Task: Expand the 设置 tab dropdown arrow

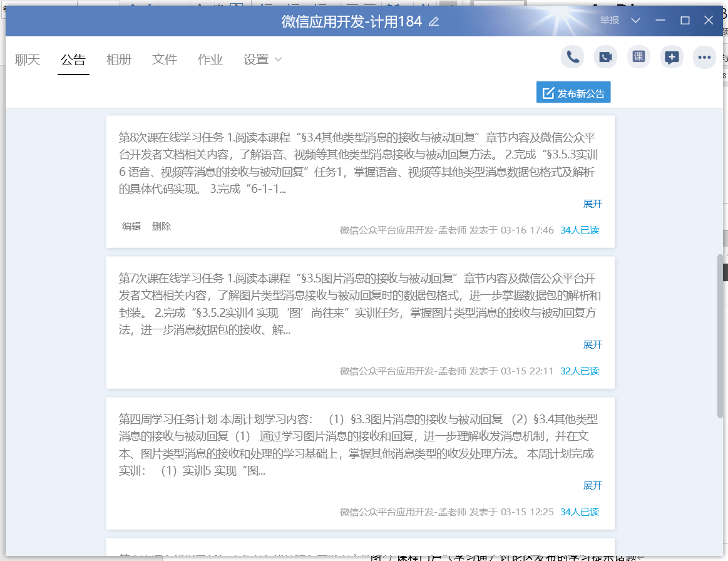Action: [279, 59]
